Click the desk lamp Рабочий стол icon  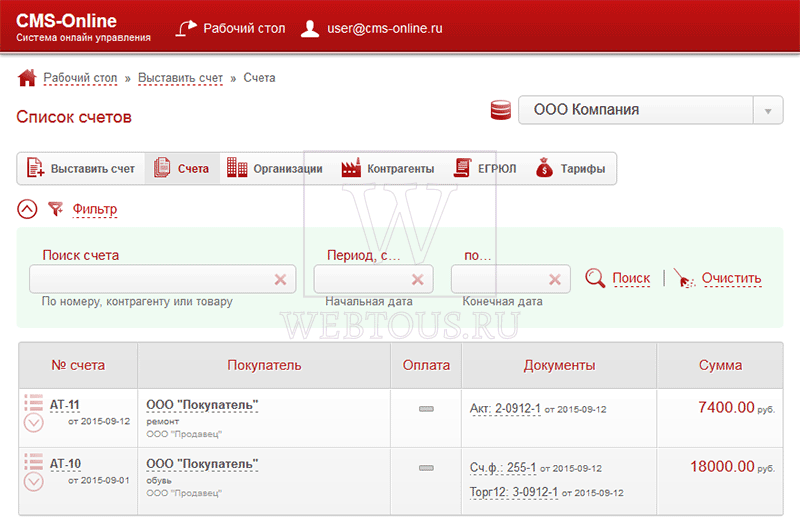point(186,28)
